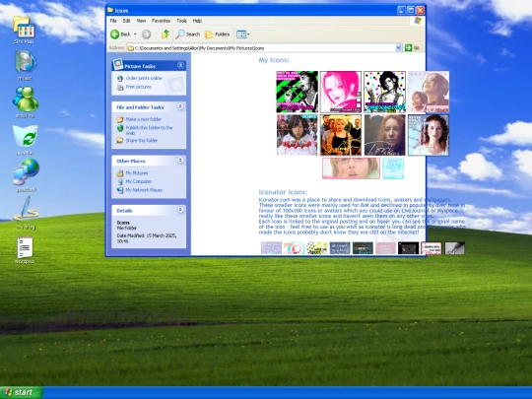Click the yellow-green dotted Iconator icon
Screen dimensions: 532x399
pos(317,248)
